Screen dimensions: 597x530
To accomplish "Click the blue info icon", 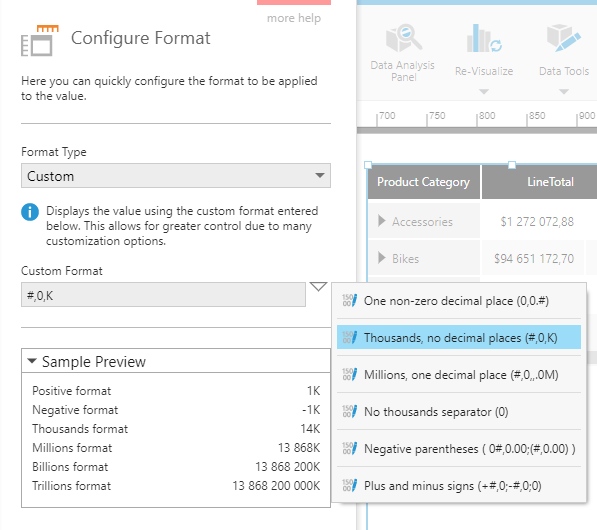I will pyautogui.click(x=30, y=212).
